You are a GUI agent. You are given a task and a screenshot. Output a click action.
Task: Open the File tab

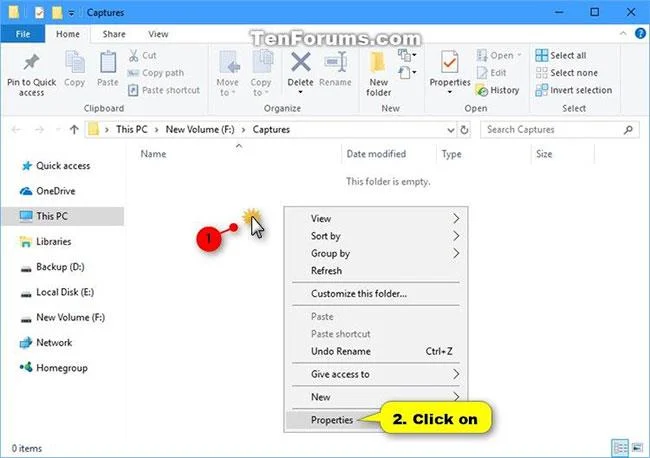pos(23,34)
